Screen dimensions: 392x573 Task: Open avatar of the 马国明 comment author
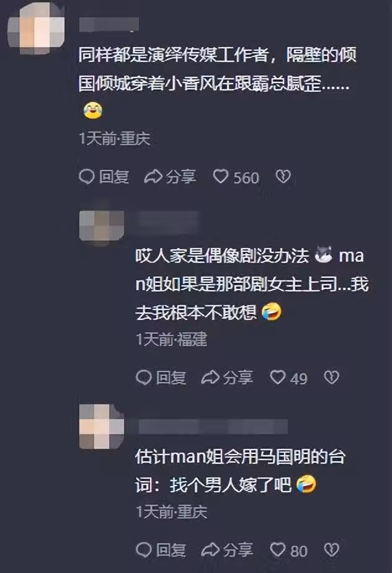[101, 427]
